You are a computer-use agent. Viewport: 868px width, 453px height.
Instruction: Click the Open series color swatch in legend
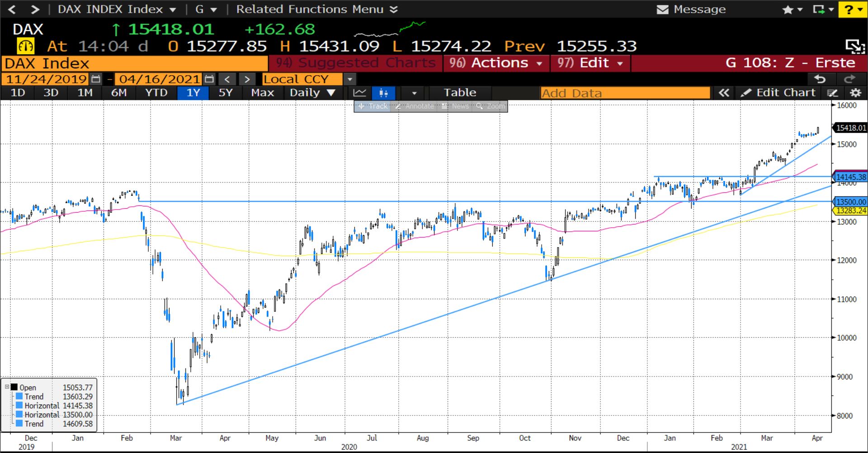coord(14,387)
